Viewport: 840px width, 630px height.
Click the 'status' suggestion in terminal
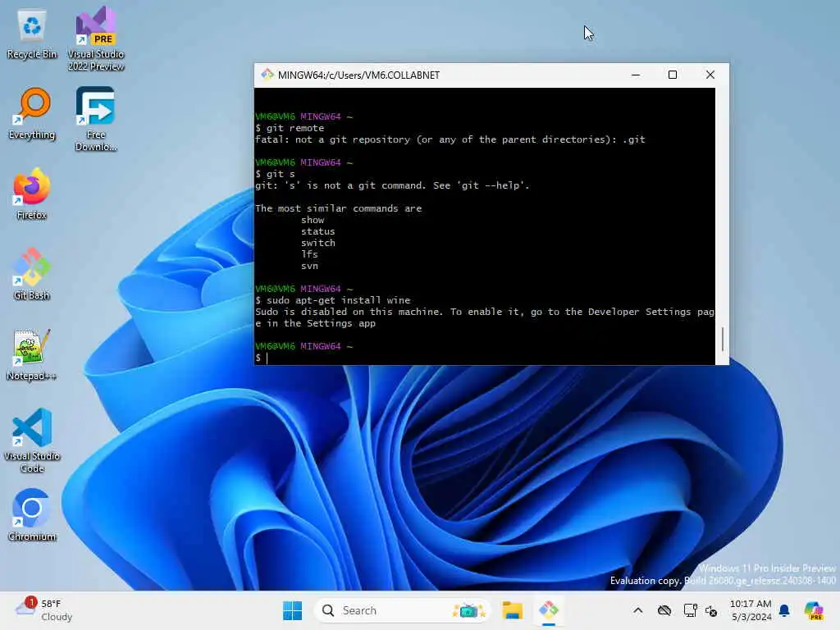[x=317, y=231]
